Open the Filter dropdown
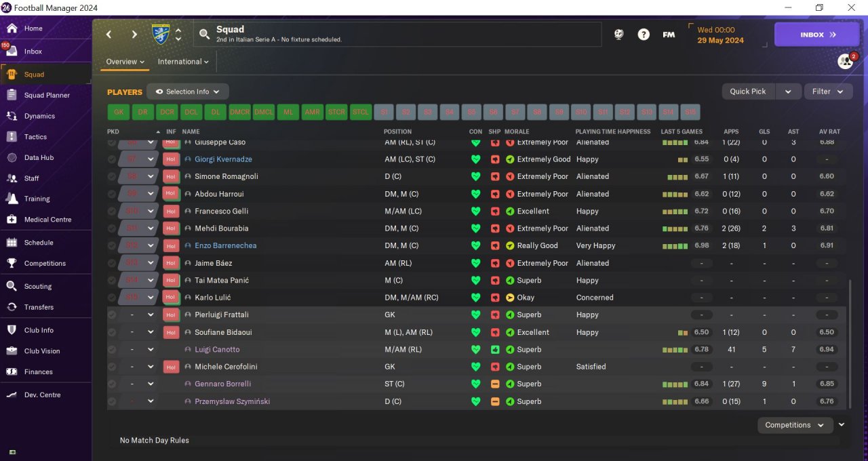Viewport: 868px width, 461px height. (828, 92)
